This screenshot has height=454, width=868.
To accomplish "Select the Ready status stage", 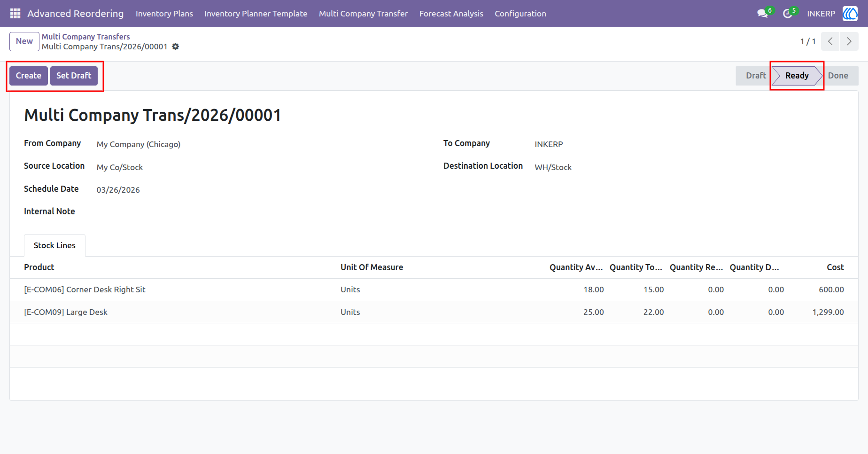I will point(797,76).
